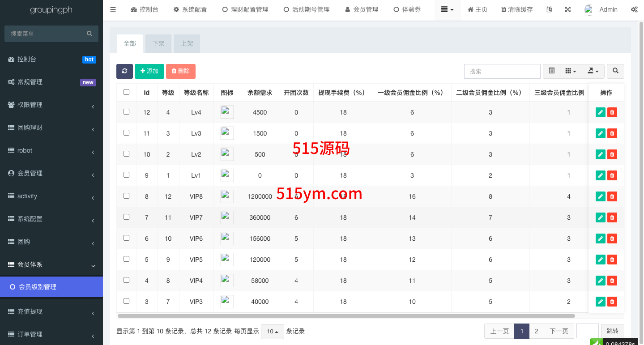
Task: Toggle the sidebar hamburger menu icon
Action: pos(113,9)
